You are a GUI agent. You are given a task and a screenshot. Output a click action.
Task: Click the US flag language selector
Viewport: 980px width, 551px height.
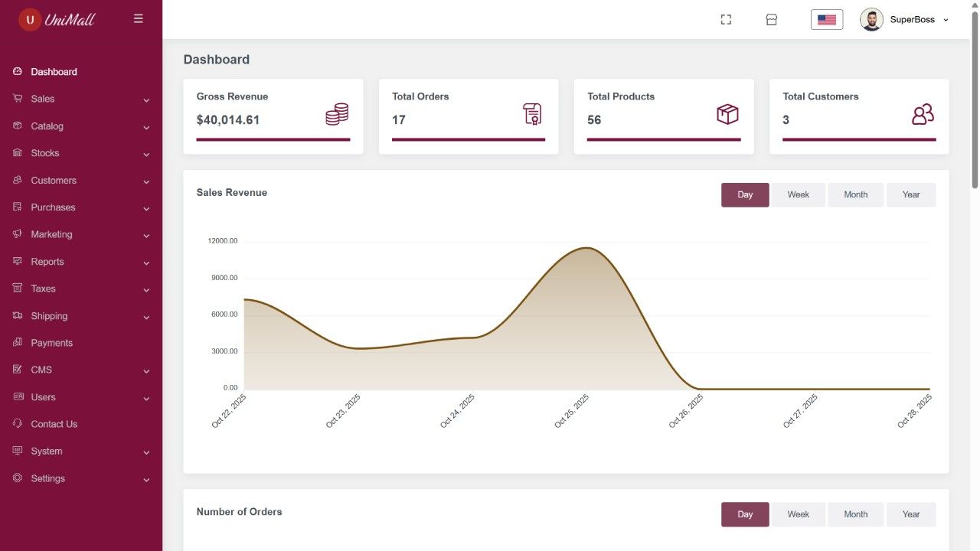(827, 20)
